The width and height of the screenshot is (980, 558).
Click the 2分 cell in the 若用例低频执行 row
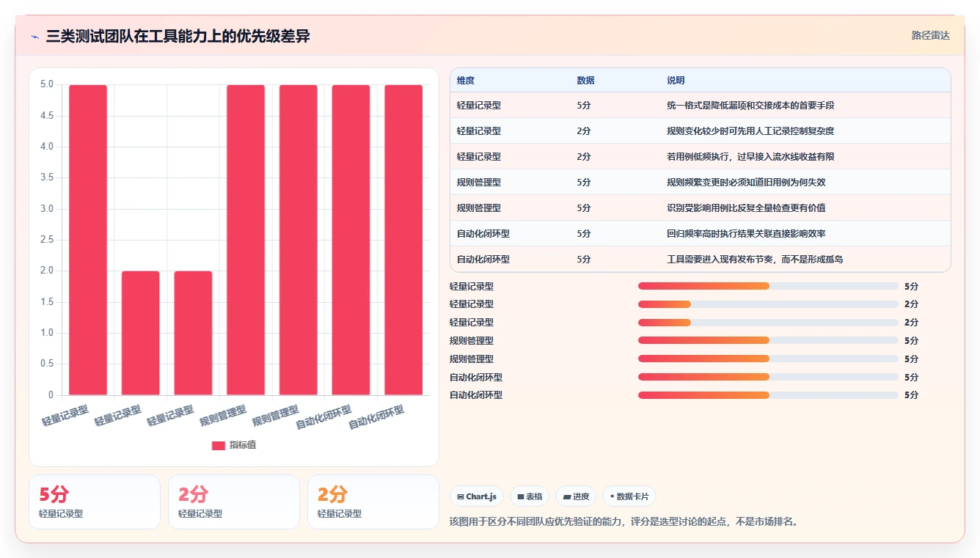(584, 157)
